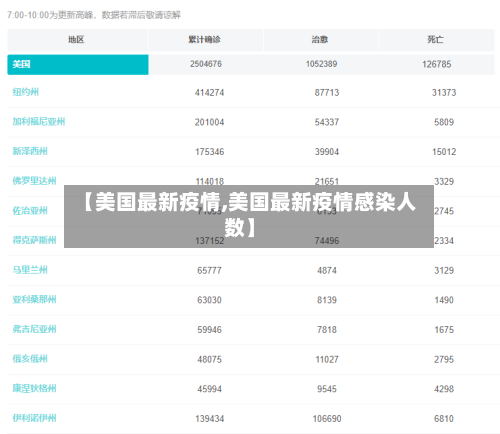500x434 pixels.
Task: Click Georgia deaths value 2745
Action: 444,211
